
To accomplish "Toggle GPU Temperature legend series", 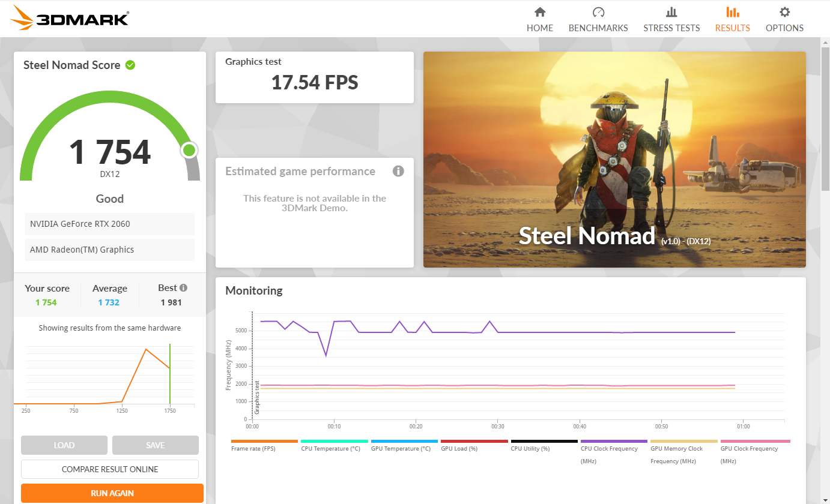I will pos(404,445).
